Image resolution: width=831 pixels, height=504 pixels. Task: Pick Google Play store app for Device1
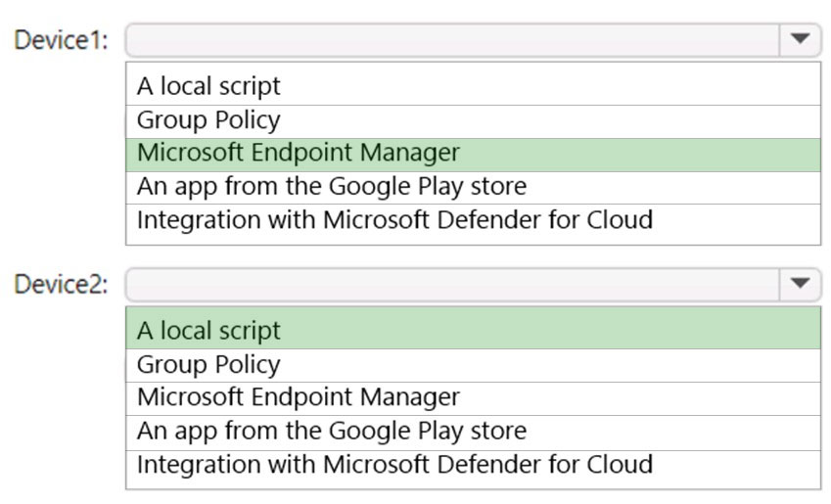[473, 188]
